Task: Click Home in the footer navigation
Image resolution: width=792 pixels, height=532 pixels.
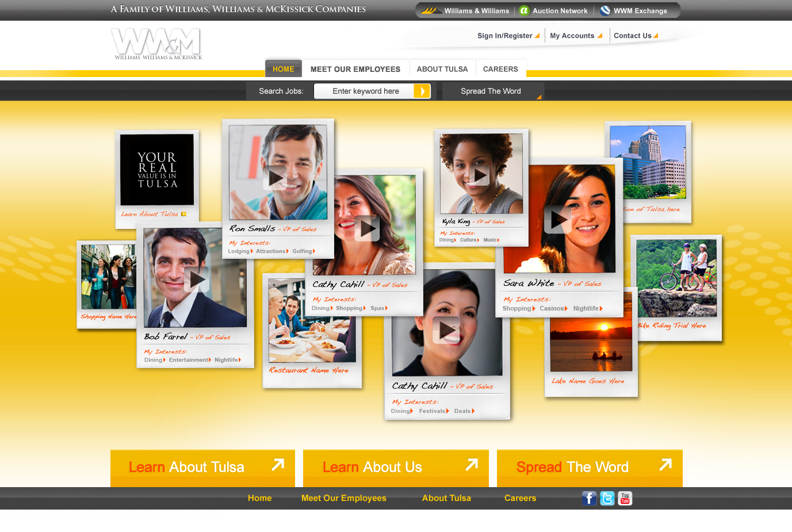Action: click(259, 498)
